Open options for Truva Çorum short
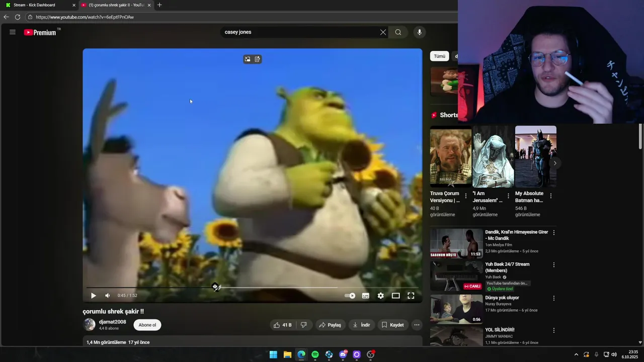 pos(465,196)
